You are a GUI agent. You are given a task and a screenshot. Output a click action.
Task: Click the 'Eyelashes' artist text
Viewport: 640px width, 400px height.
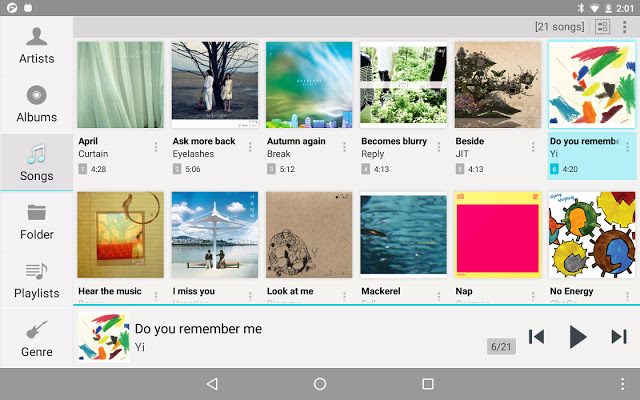193,154
